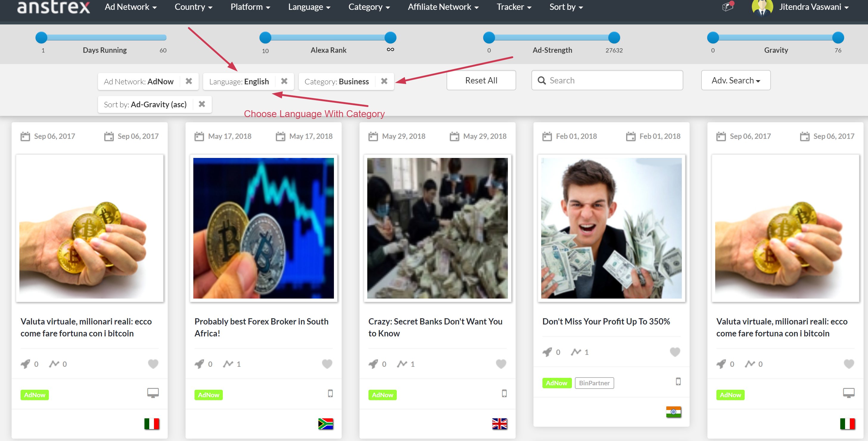Favorite the Crazy: Secret Banks ad
Viewport: 868px width, 441px height.
tap(501, 364)
